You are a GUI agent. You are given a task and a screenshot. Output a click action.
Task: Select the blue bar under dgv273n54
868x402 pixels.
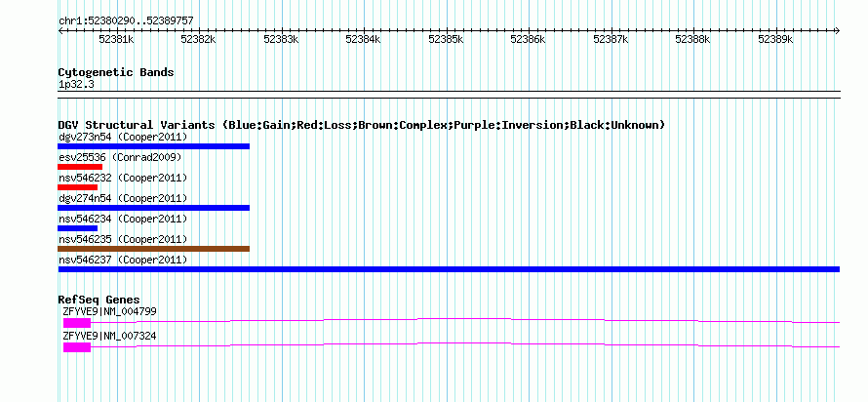[x=154, y=146]
